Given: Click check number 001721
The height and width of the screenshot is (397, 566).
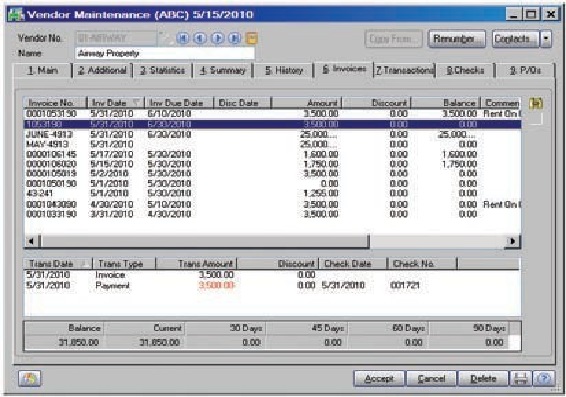Looking at the screenshot, I should [405, 285].
